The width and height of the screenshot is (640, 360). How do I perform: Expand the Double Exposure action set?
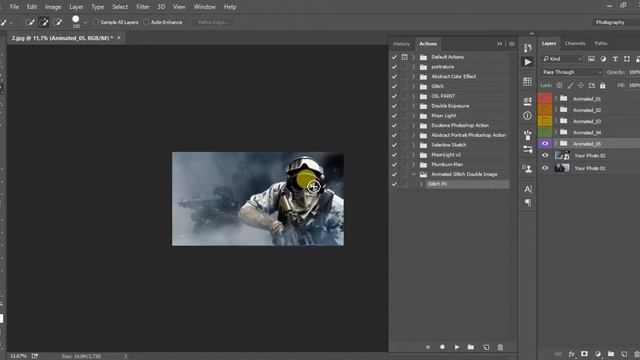[x=413, y=106]
